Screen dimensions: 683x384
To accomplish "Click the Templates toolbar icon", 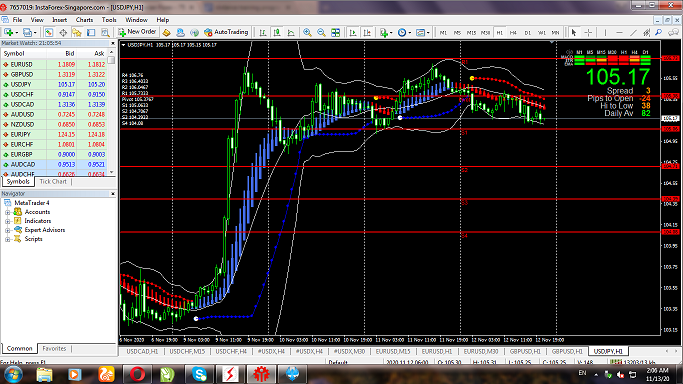I will point(420,32).
